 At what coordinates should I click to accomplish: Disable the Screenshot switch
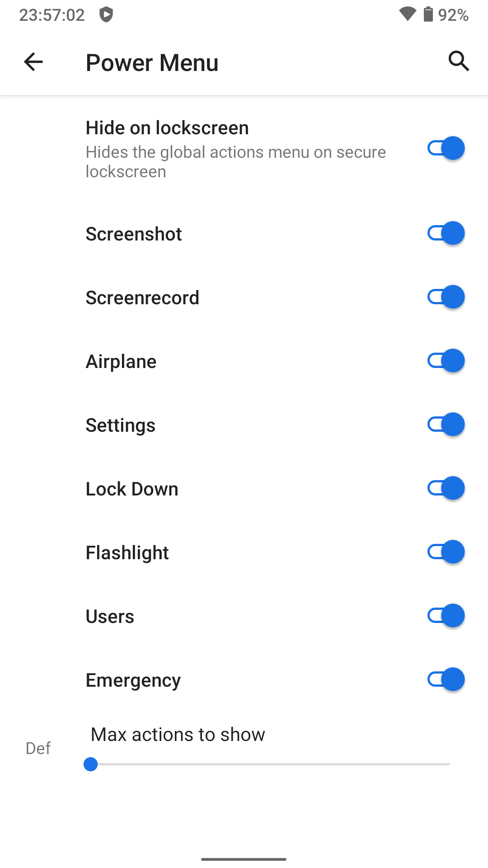446,233
